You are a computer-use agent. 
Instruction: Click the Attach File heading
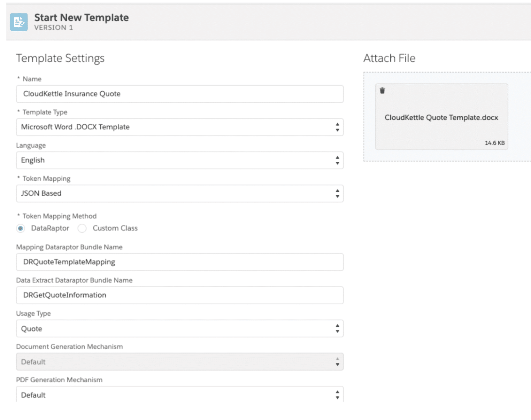pyautogui.click(x=389, y=58)
